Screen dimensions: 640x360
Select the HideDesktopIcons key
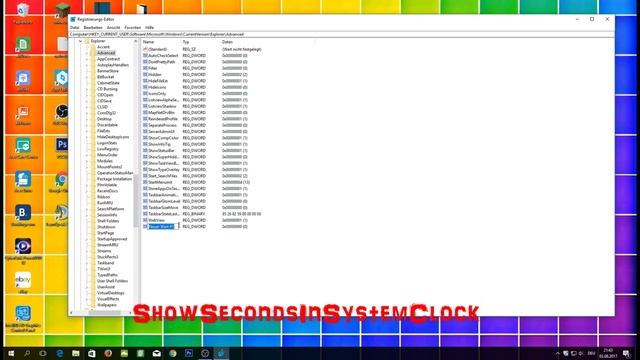pyautogui.click(x=113, y=137)
